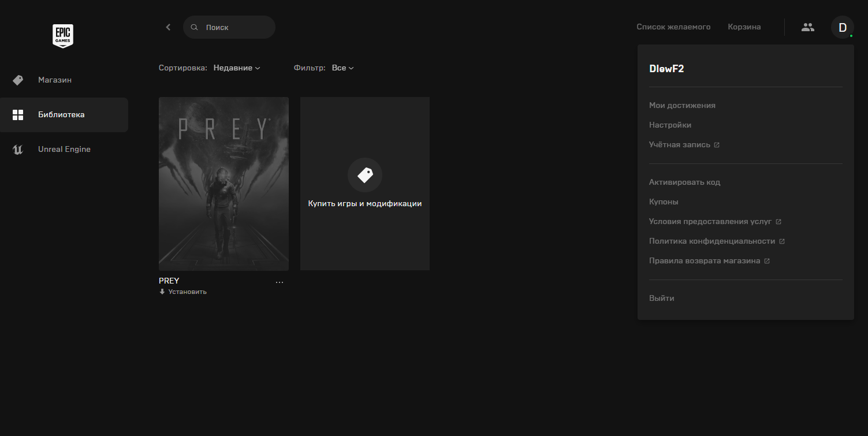
Task: Click the download arrow under PREY
Action: [x=162, y=292]
